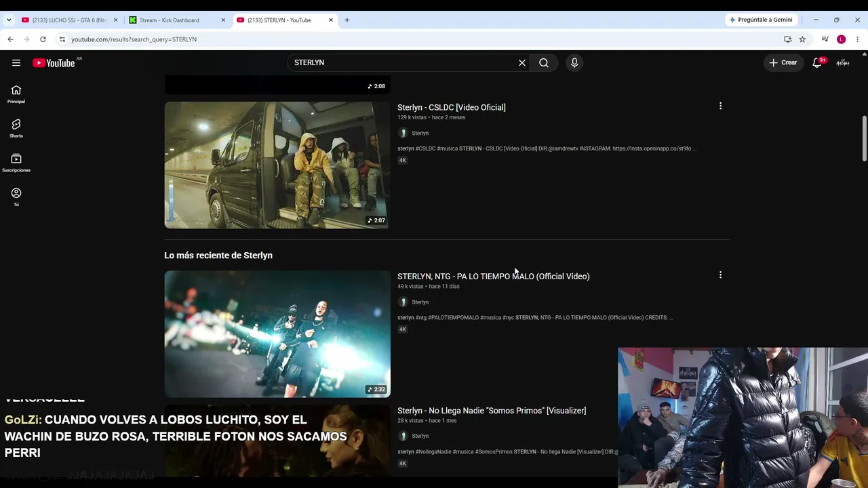
Task: Clear the STERLYN search query
Action: pos(522,63)
